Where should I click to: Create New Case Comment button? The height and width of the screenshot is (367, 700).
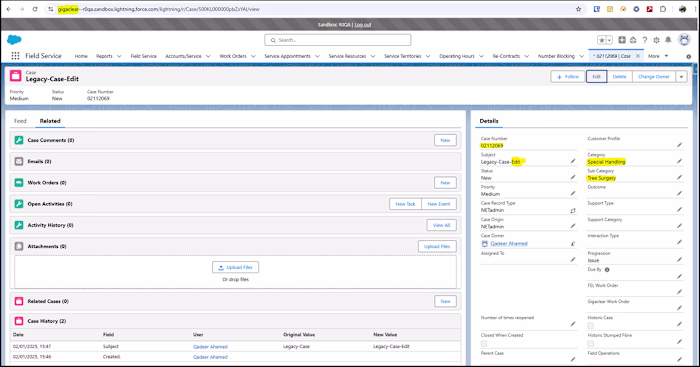[x=445, y=140]
